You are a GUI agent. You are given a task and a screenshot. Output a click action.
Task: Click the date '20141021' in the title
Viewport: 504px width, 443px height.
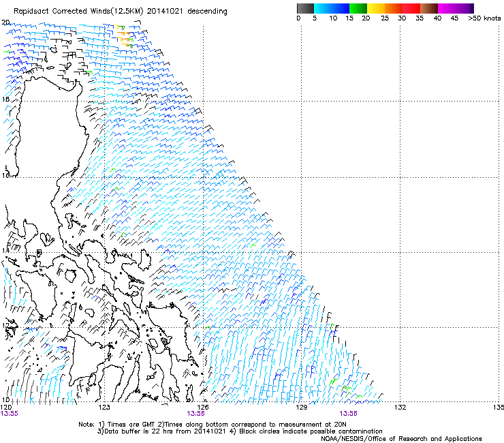(165, 11)
